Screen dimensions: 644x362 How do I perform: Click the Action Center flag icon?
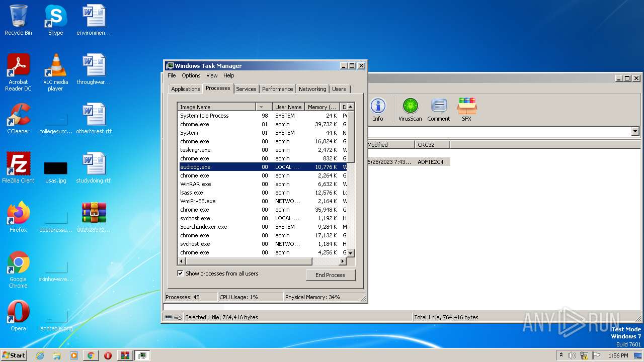596,355
